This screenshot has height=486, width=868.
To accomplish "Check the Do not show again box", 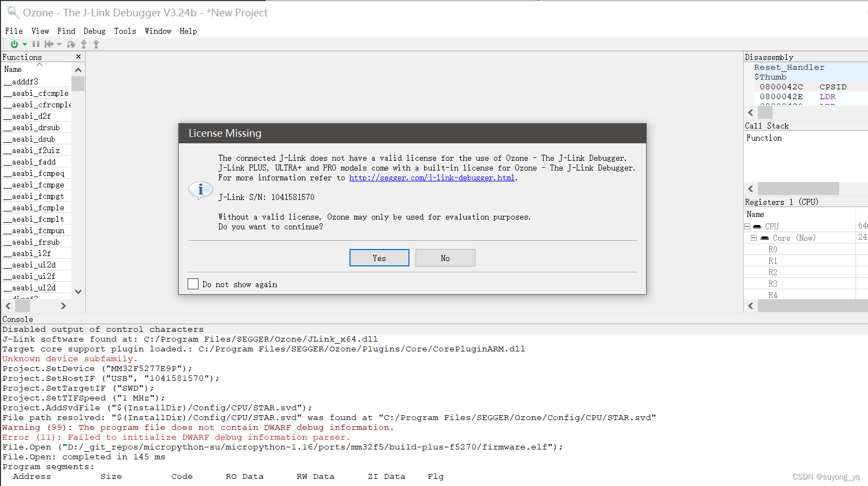I will (x=193, y=284).
